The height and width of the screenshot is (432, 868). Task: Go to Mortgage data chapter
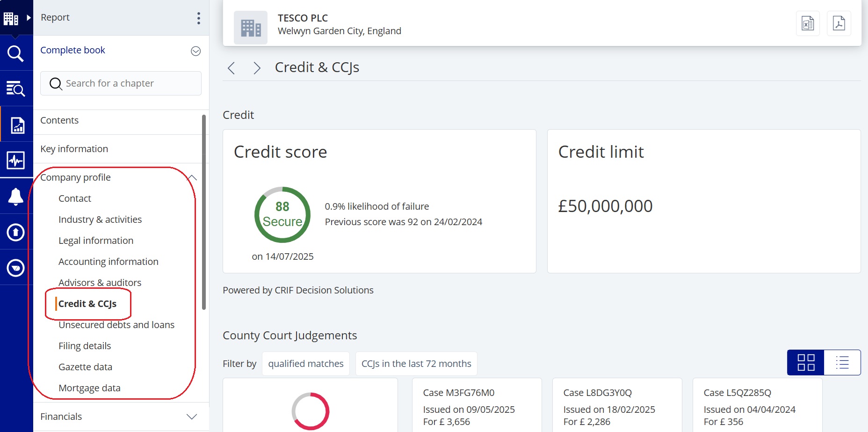pyautogui.click(x=89, y=388)
